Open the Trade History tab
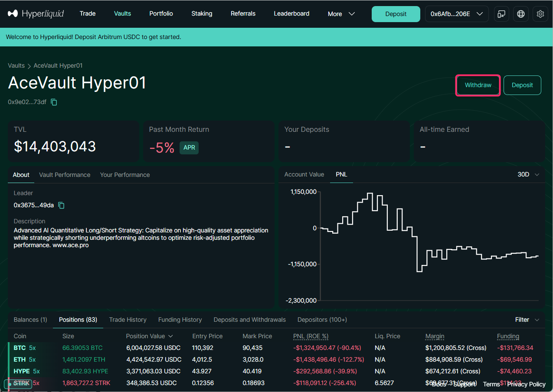The image size is (553, 392). [x=128, y=320]
